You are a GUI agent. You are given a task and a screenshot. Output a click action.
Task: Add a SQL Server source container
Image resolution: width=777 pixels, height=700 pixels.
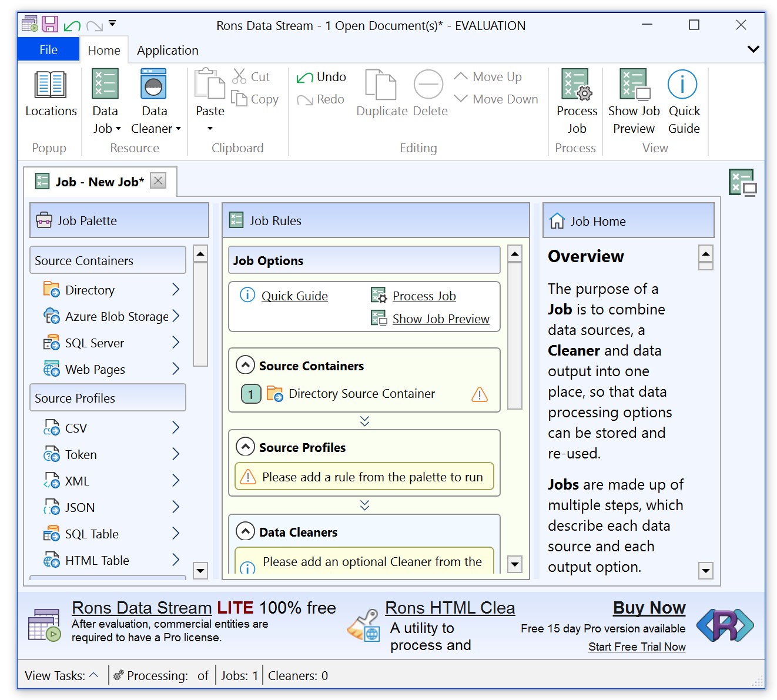point(111,343)
